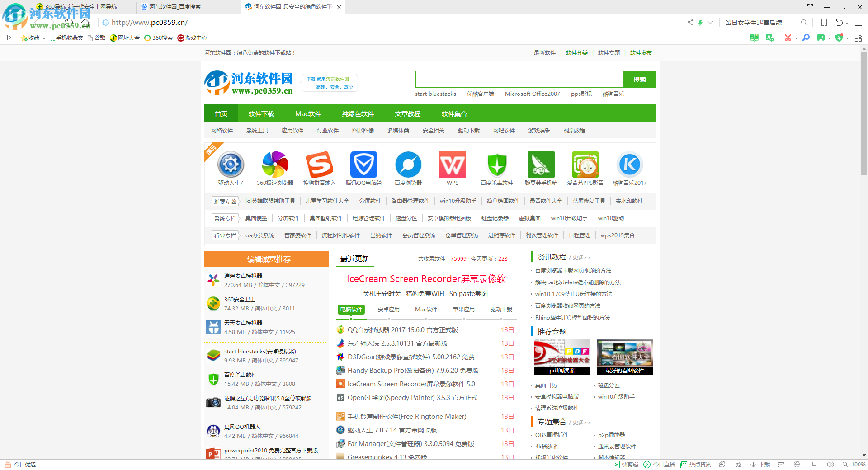Open IceCream Screen Recorder headline link
Screen dimensions: 868x470
tap(426, 279)
